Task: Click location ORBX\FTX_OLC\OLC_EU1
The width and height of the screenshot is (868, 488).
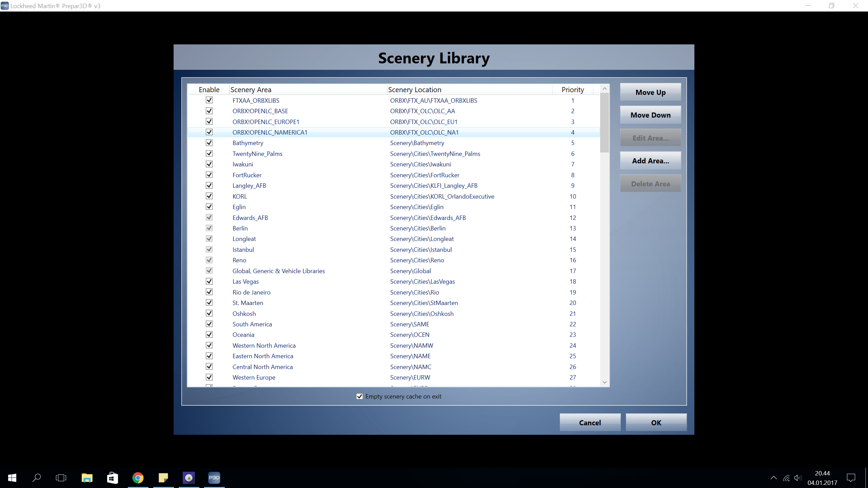Action: tap(423, 122)
